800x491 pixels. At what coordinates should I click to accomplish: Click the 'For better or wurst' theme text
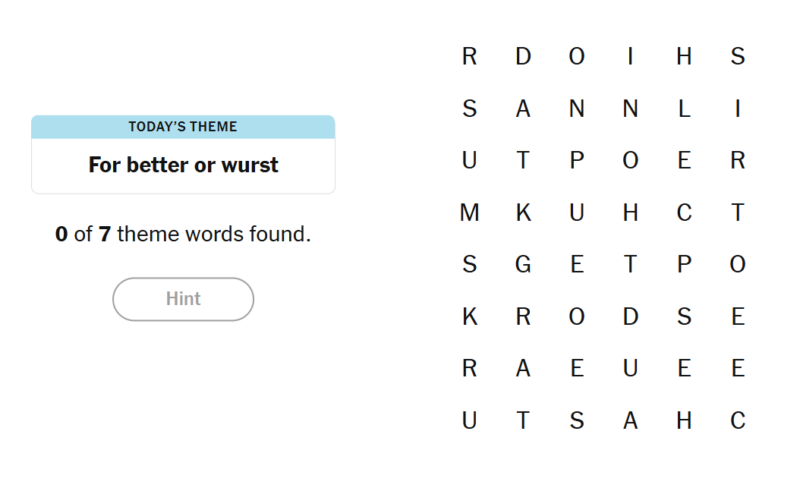point(183,165)
